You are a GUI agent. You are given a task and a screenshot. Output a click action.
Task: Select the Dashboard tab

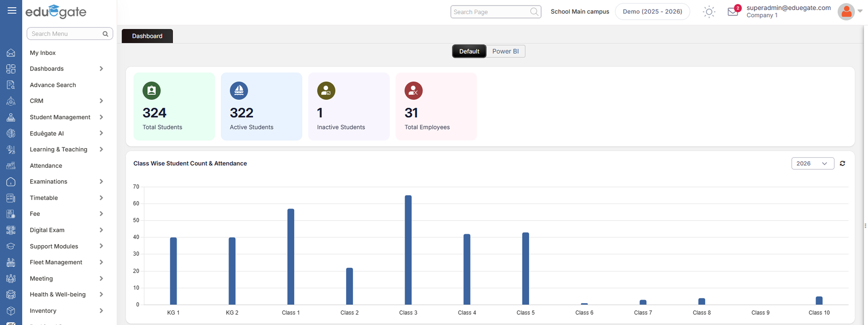(x=147, y=36)
